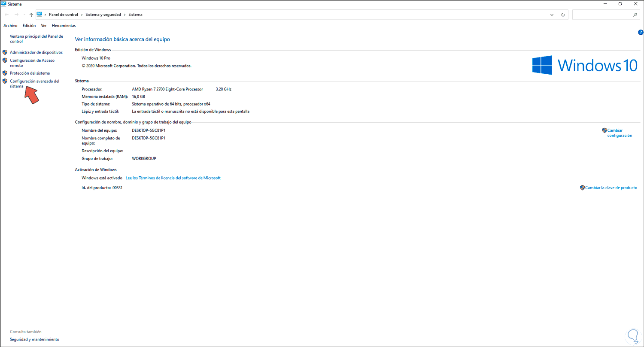Click Sistema operativo de 64 bits text
644x347 pixels.
[171, 104]
